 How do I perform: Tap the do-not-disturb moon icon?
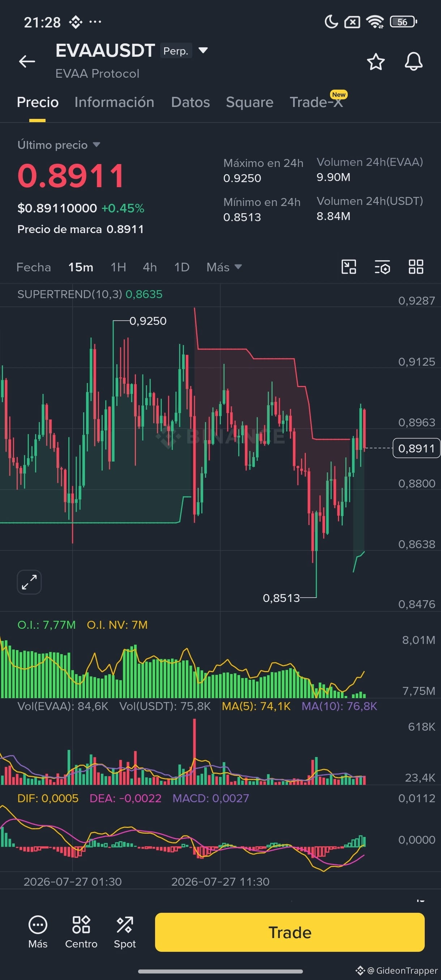tap(331, 22)
